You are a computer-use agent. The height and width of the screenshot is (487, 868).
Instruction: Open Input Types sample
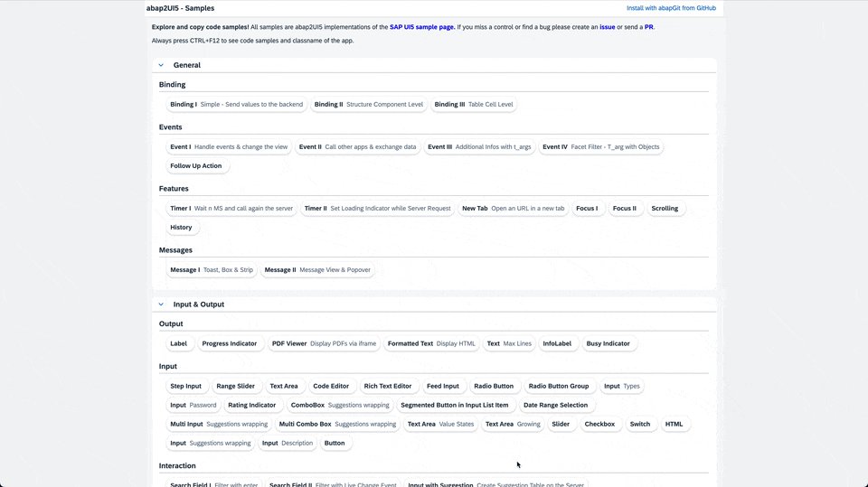(622, 386)
